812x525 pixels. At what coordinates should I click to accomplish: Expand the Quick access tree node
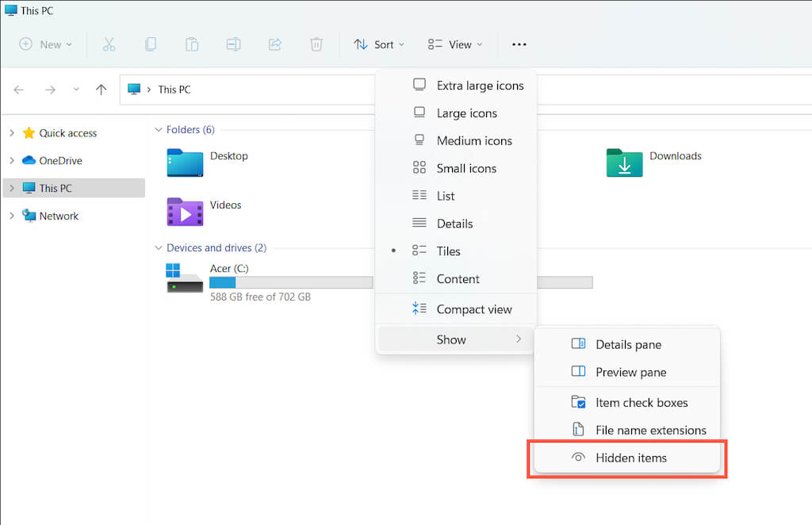pyautogui.click(x=12, y=133)
